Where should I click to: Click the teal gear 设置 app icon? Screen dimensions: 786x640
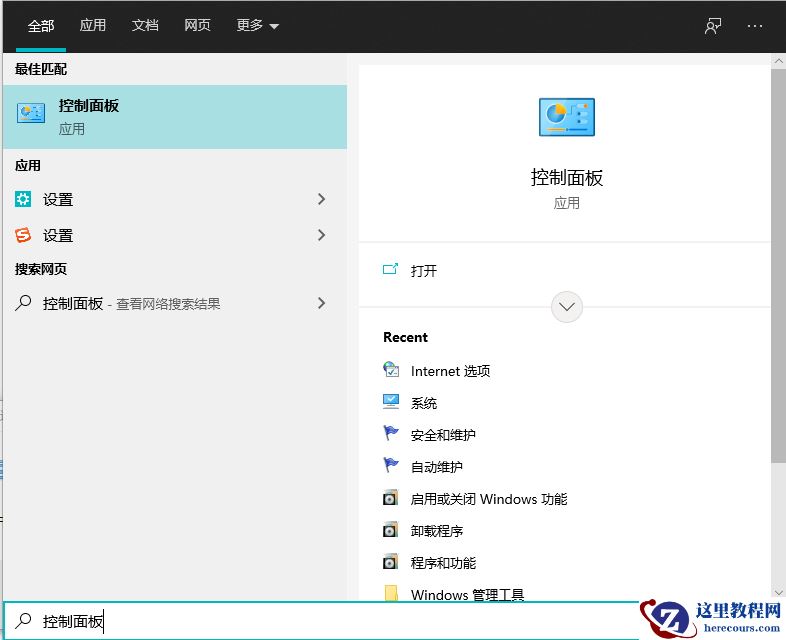pyautogui.click(x=23, y=199)
